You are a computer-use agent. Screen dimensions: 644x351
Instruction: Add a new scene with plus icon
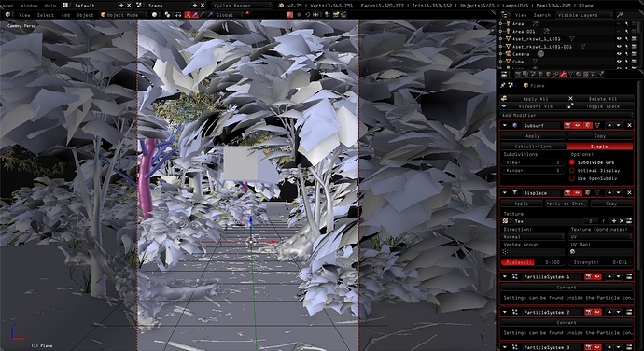coord(195,6)
